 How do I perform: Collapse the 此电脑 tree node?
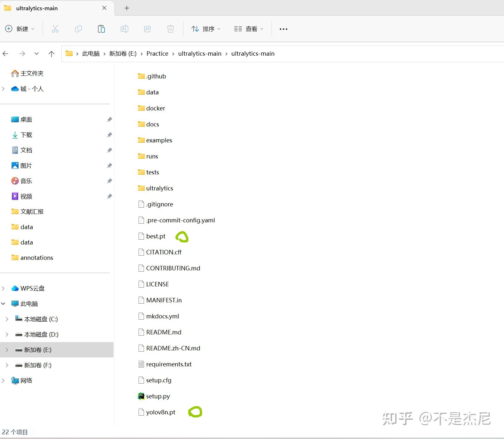pyautogui.click(x=3, y=304)
